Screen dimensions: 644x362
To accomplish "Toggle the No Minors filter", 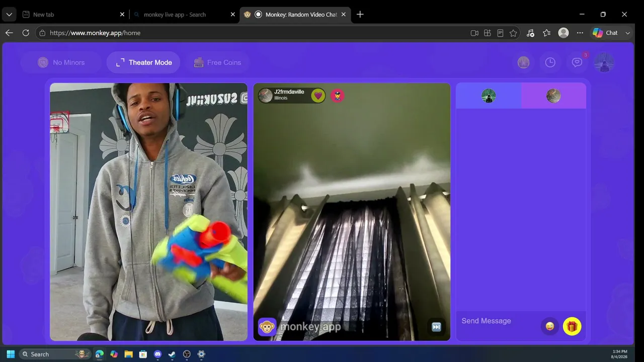I will (x=61, y=62).
